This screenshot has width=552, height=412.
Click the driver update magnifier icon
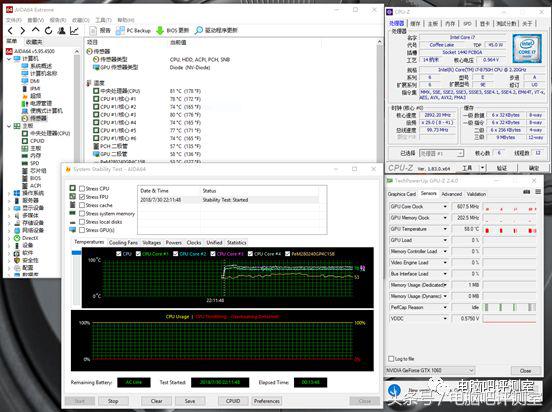click(x=199, y=31)
